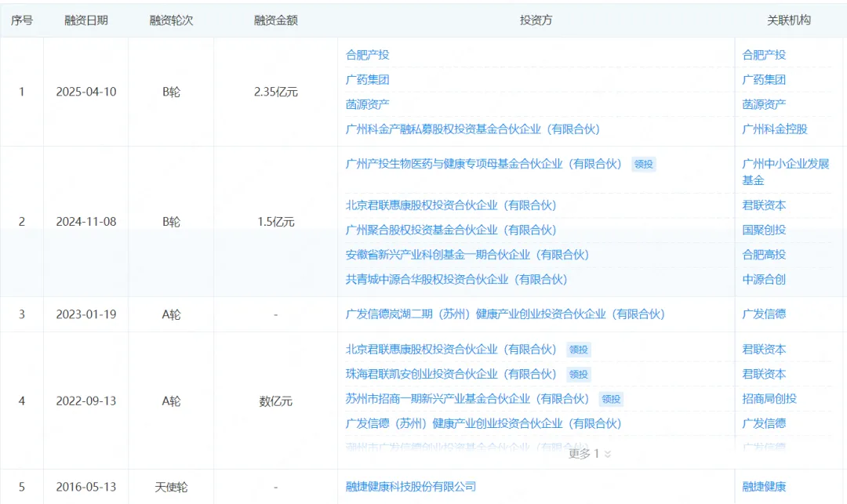Expand the 更多 1 investors list

589,454
